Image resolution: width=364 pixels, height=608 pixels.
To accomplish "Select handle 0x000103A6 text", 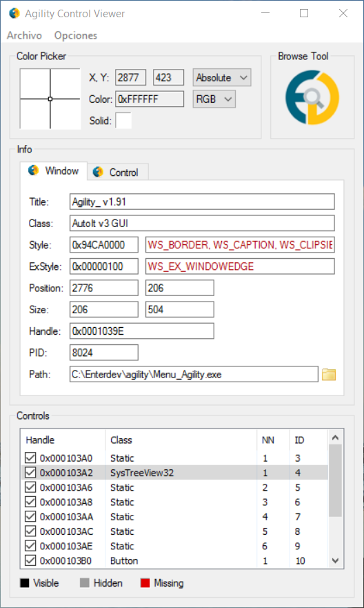I will coord(66,487).
